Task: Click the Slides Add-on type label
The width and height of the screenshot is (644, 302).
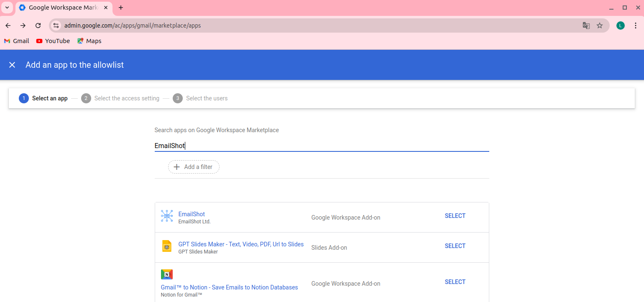Action: (x=329, y=248)
